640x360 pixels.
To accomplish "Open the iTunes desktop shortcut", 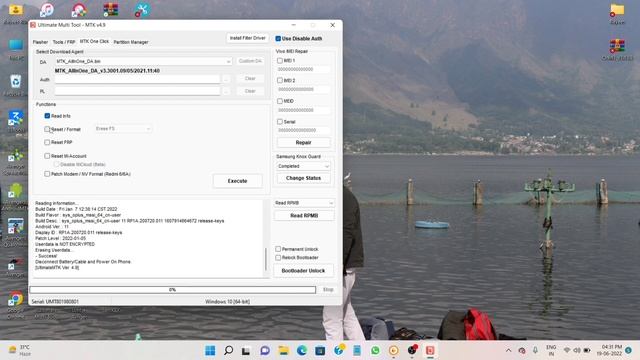I will pos(47,10).
